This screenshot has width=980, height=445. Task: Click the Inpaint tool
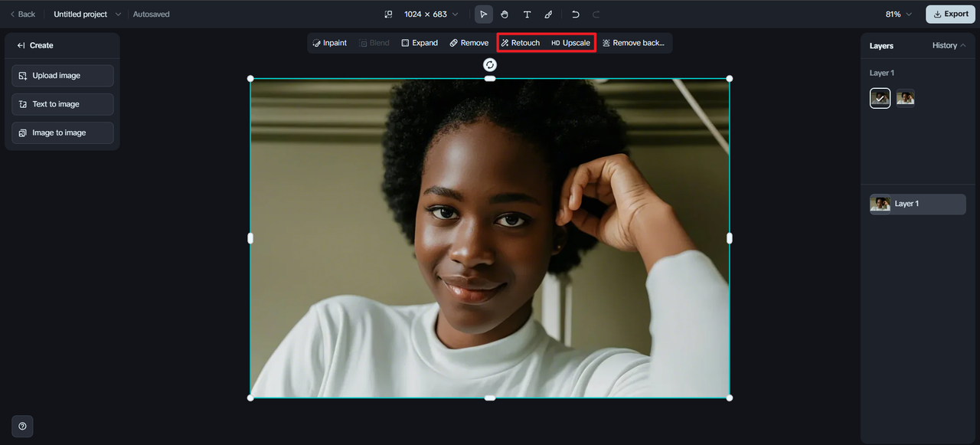(x=330, y=43)
